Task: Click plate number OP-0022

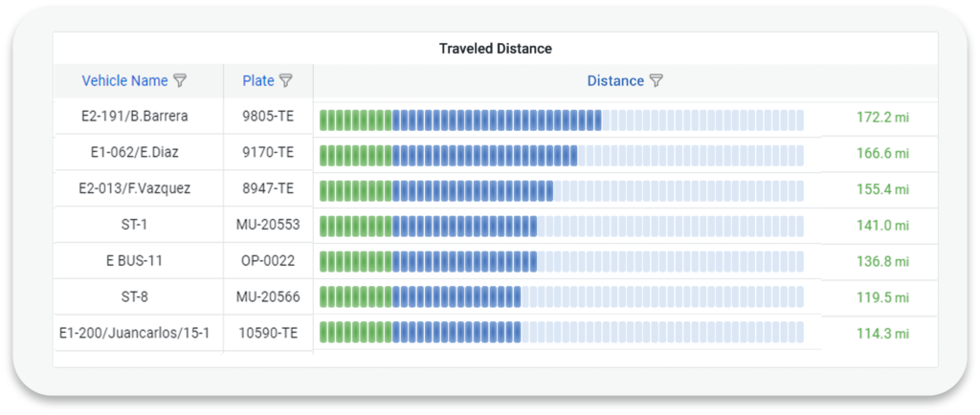Action: pyautogui.click(x=268, y=261)
